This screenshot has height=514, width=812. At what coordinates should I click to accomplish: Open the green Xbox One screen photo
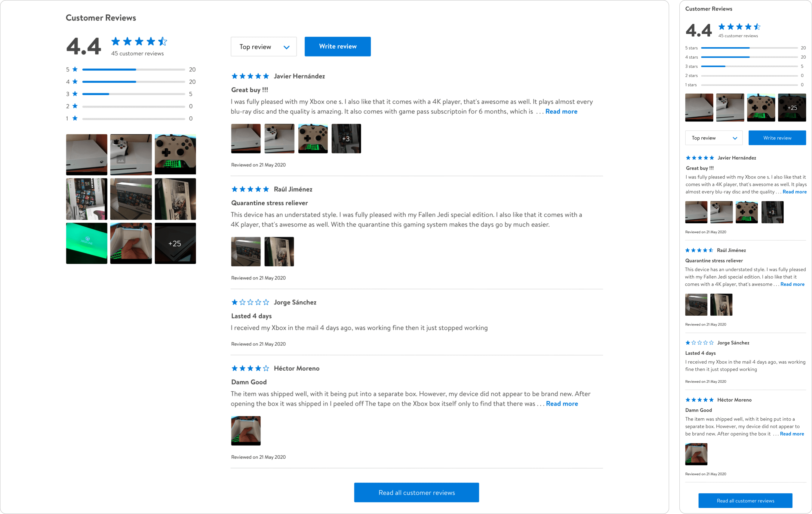pyautogui.click(x=87, y=243)
